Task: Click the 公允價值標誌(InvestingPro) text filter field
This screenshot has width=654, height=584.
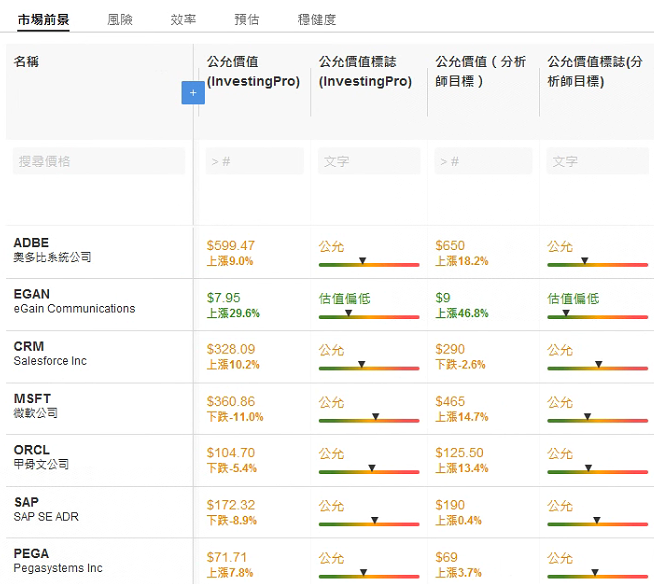Action: [x=369, y=161]
